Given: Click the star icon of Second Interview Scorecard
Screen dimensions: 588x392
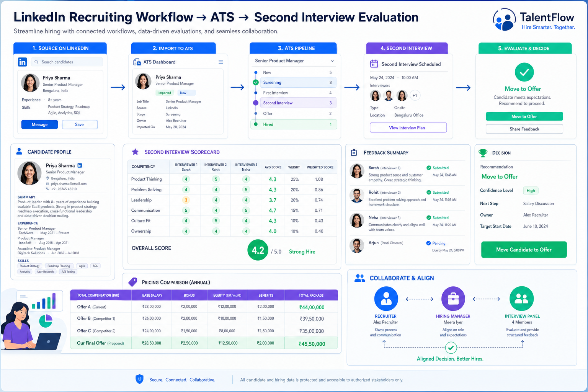Looking at the screenshot, I should [x=135, y=152].
